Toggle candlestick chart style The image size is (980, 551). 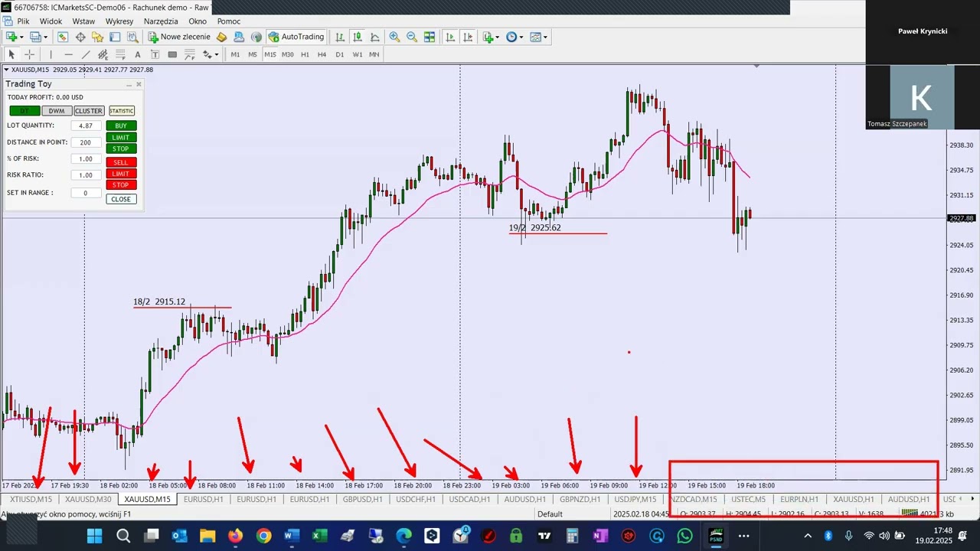click(358, 37)
